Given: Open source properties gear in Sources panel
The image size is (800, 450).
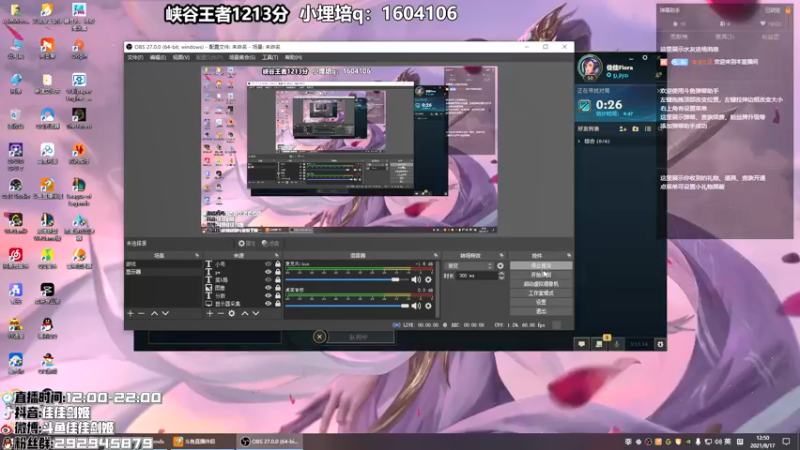Looking at the screenshot, I should [232, 313].
